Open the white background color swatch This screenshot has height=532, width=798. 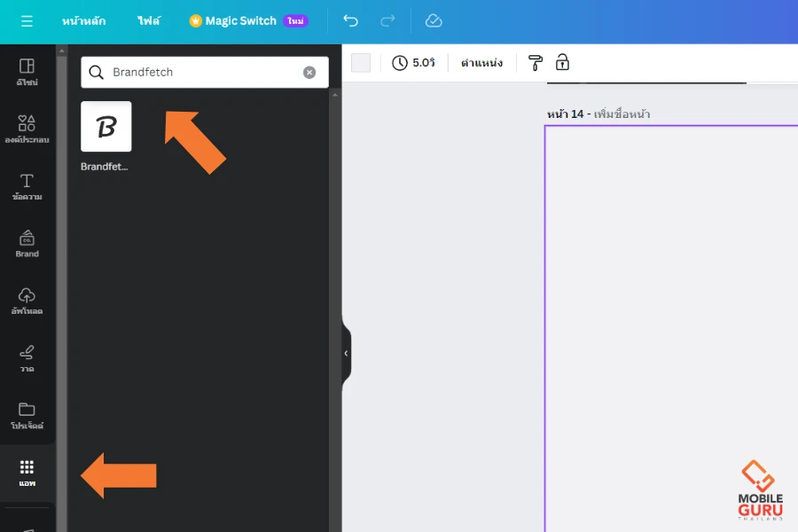click(x=361, y=62)
